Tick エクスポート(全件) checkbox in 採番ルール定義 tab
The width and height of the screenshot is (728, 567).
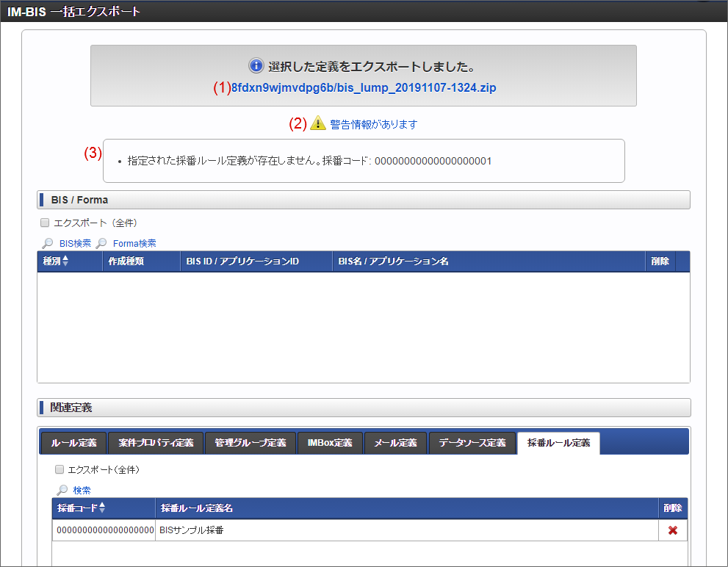pyautogui.click(x=60, y=469)
